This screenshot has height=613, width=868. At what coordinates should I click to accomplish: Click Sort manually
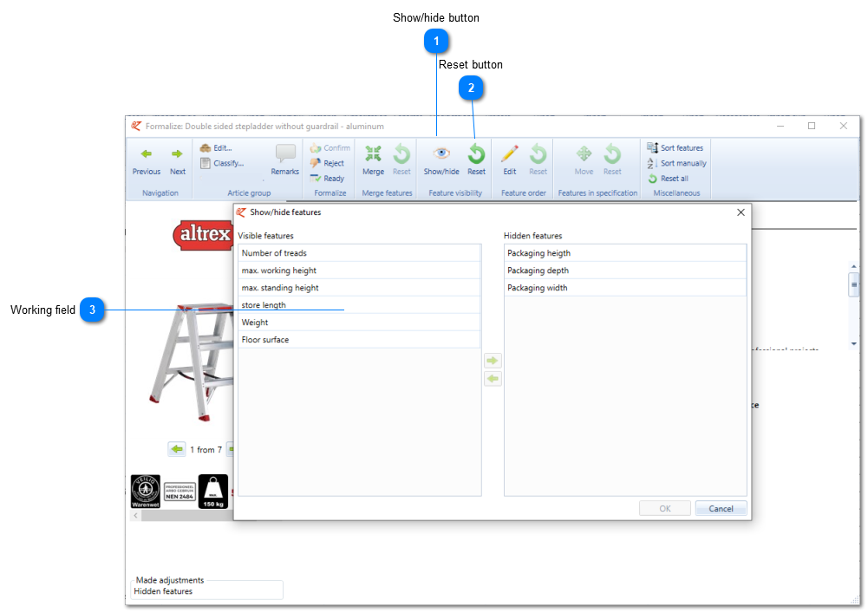[x=676, y=163]
